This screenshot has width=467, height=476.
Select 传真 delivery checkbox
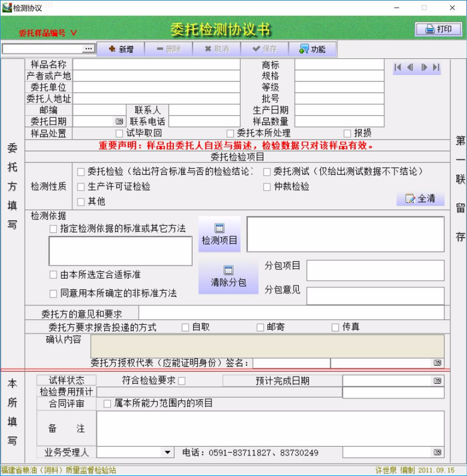(x=335, y=327)
